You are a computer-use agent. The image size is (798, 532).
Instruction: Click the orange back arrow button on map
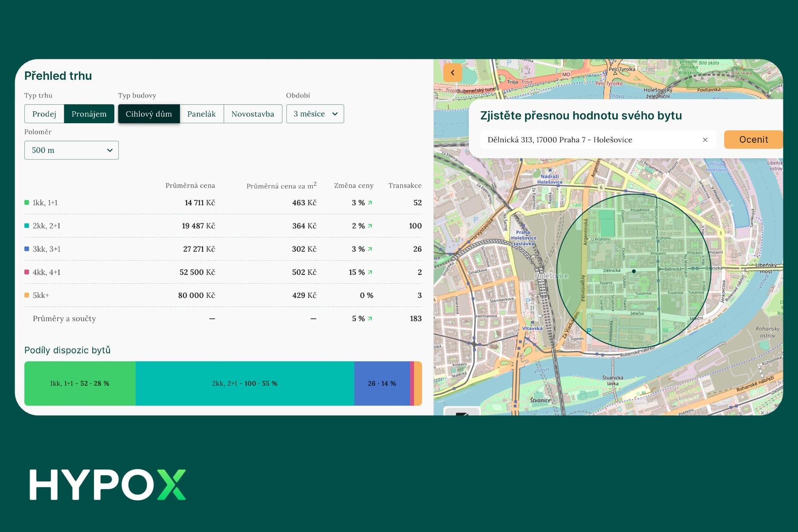tap(453, 73)
